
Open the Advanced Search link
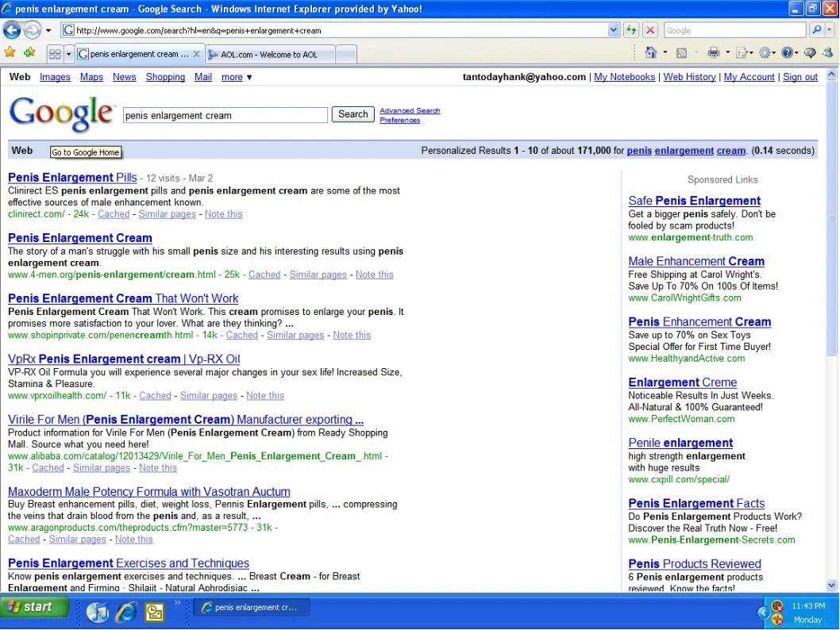(410, 110)
